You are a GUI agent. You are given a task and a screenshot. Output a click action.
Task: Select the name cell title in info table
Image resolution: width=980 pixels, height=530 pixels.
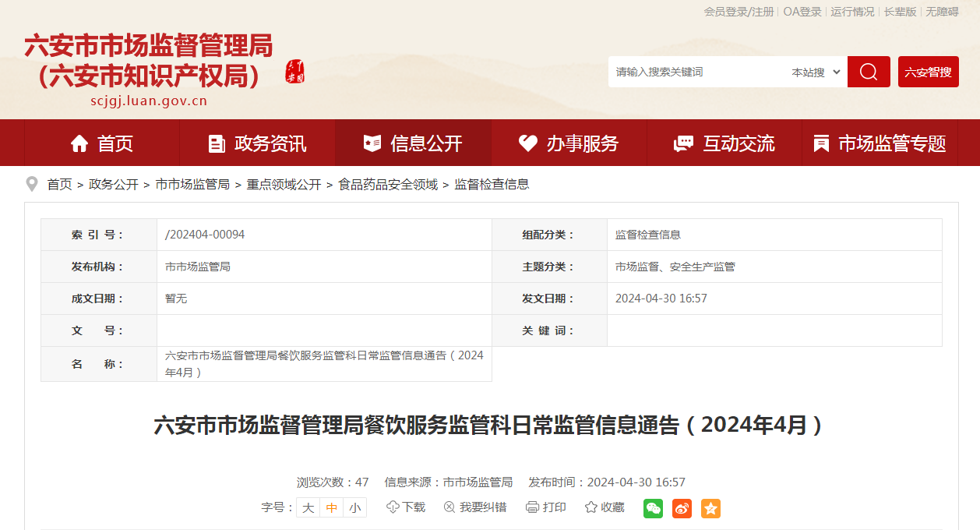(324, 364)
